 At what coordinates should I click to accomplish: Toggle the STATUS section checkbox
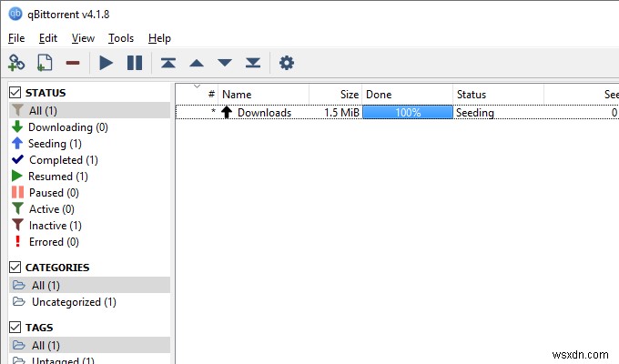(15, 93)
